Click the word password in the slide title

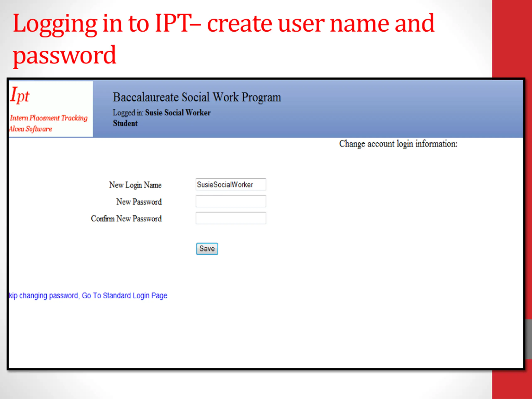click(64, 55)
